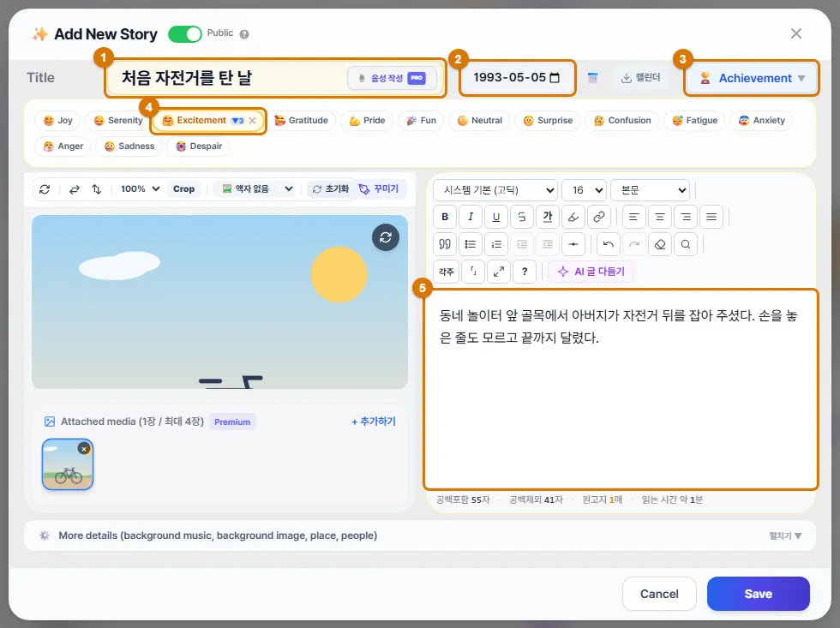Flip the image horizontally

coord(75,189)
